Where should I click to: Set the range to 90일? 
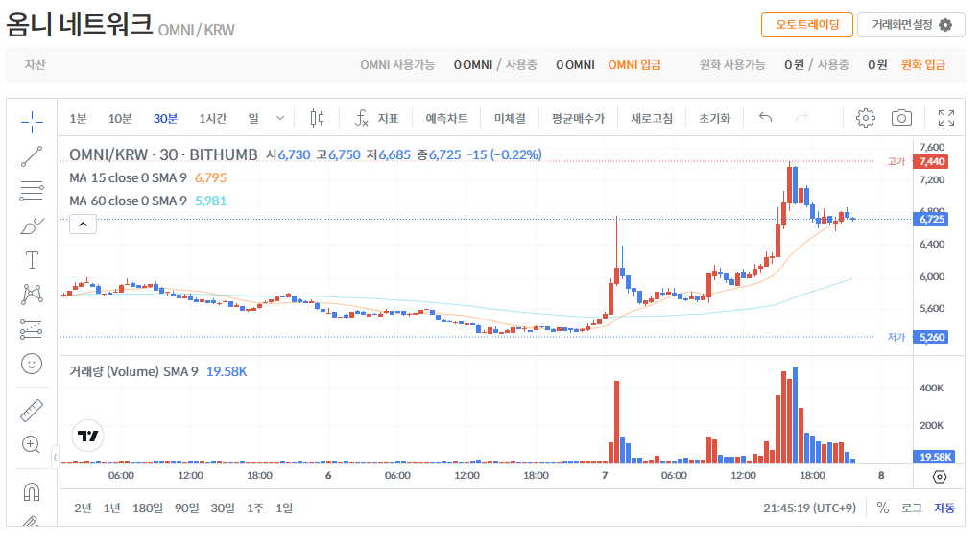point(187,508)
